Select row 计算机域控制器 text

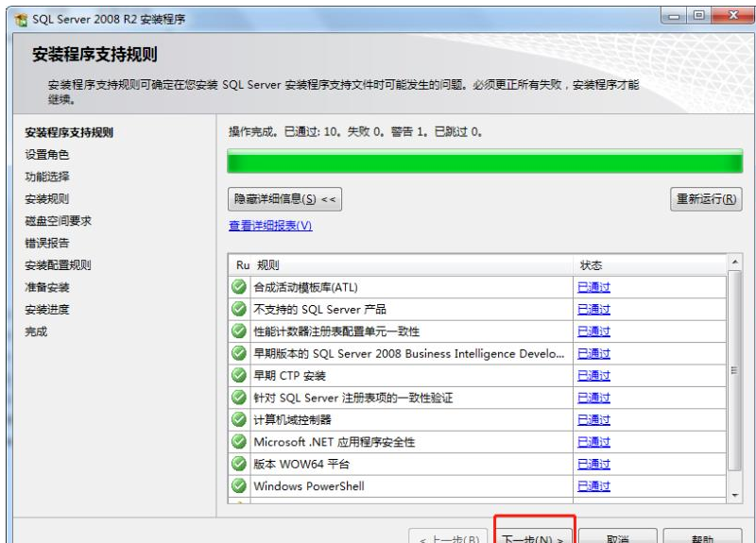pyautogui.click(x=293, y=420)
